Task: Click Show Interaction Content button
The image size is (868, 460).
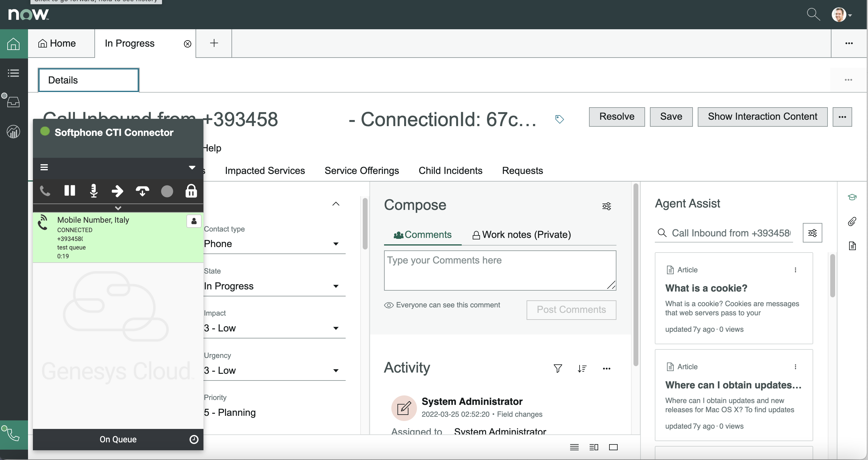Action: point(762,117)
